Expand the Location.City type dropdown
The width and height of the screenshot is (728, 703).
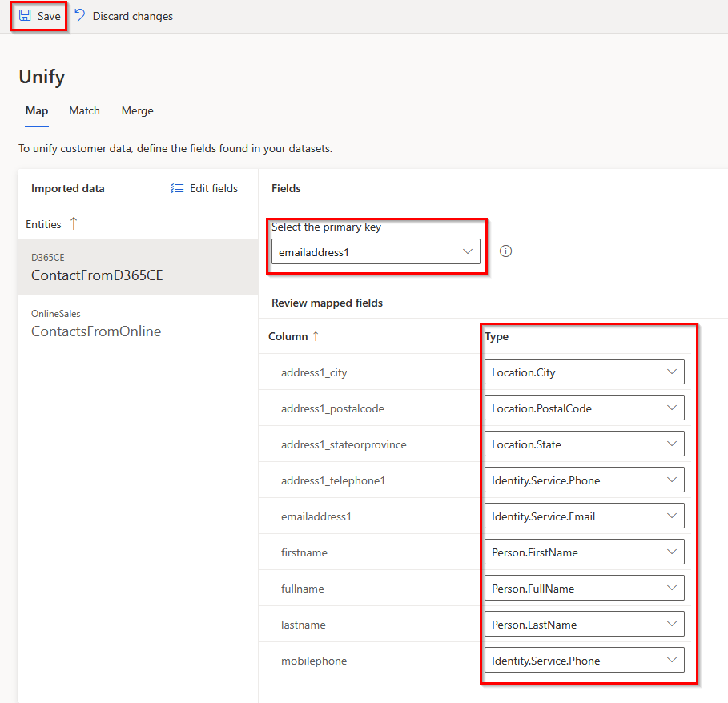[584, 372]
